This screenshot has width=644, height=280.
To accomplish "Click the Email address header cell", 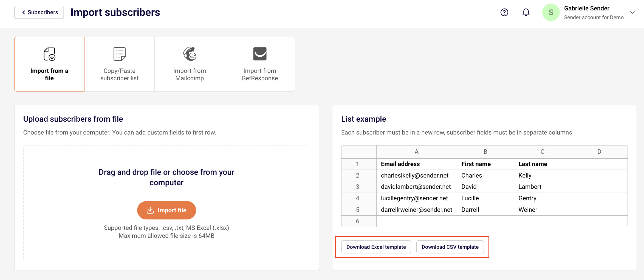I will coord(416,164).
